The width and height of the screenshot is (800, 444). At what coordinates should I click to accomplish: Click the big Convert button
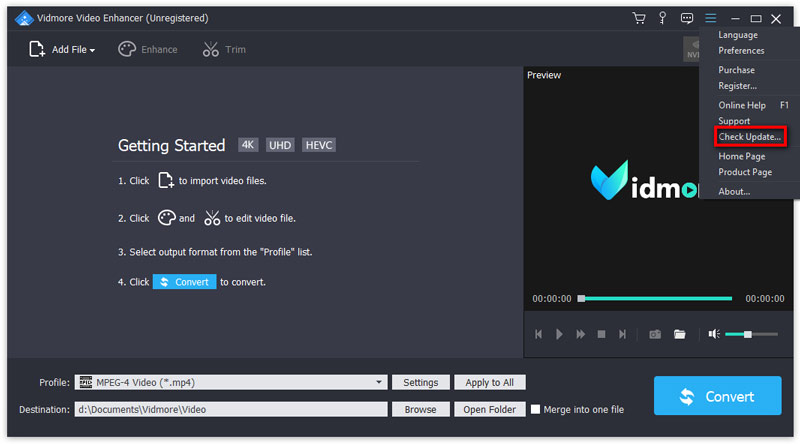tap(717, 396)
